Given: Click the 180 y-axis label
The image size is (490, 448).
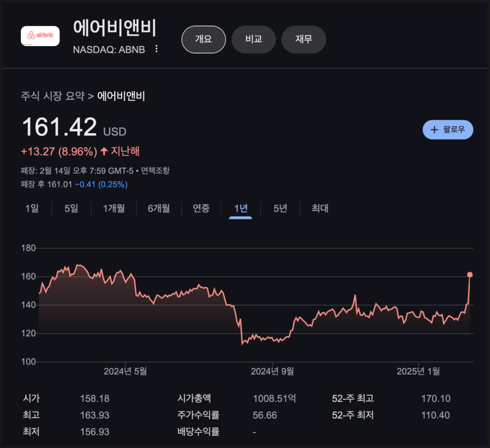Looking at the screenshot, I should (28, 248).
